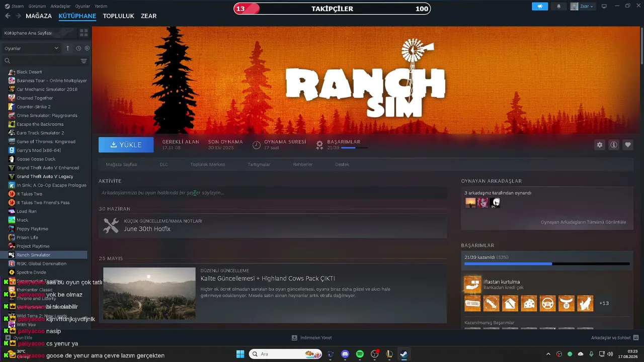
Task: Click the achievements progress bar in the right panel
Action: (547, 263)
